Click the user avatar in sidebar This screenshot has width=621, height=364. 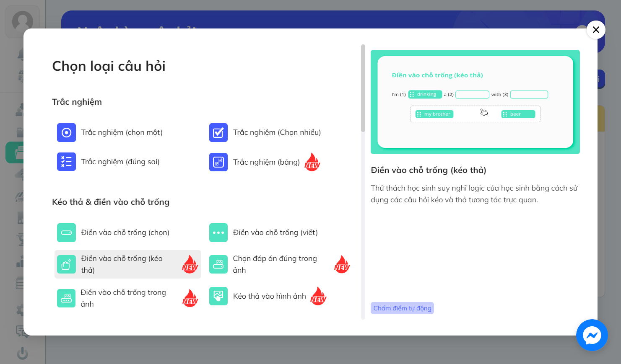pyautogui.click(x=23, y=21)
